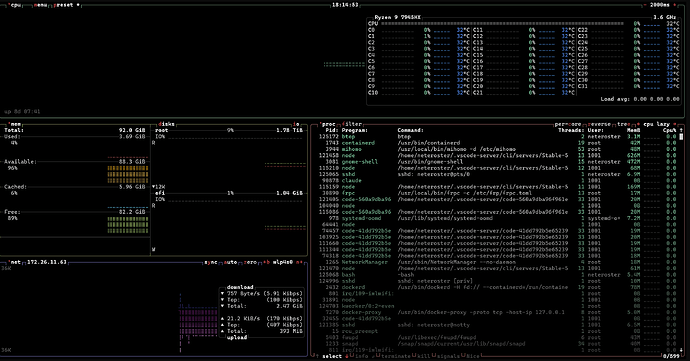
Task: Click the clock at the top center
Action: point(345,5)
